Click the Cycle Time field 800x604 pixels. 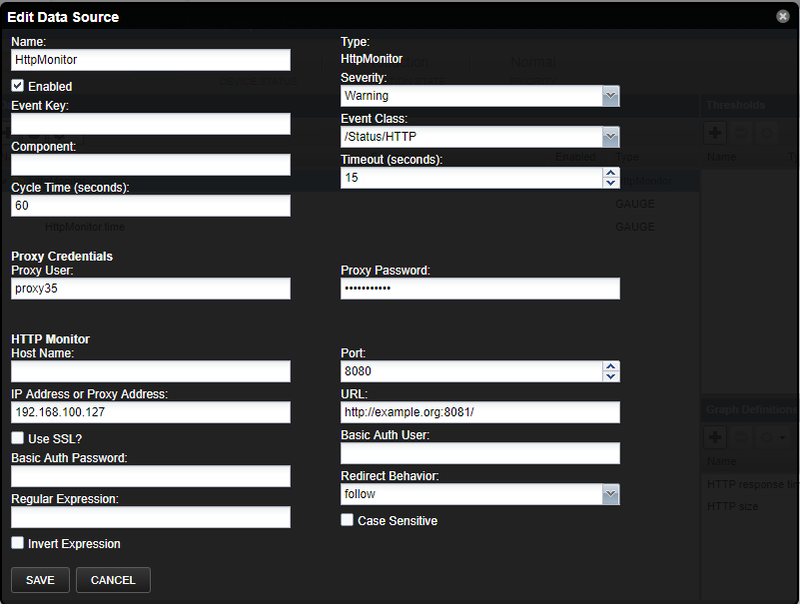coord(151,206)
